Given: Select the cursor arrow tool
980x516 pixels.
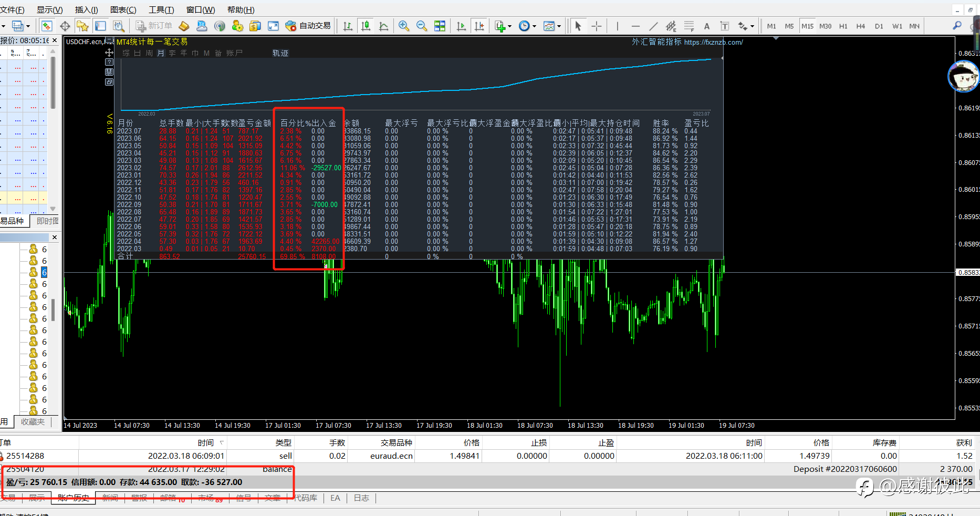Looking at the screenshot, I should click(x=578, y=26).
